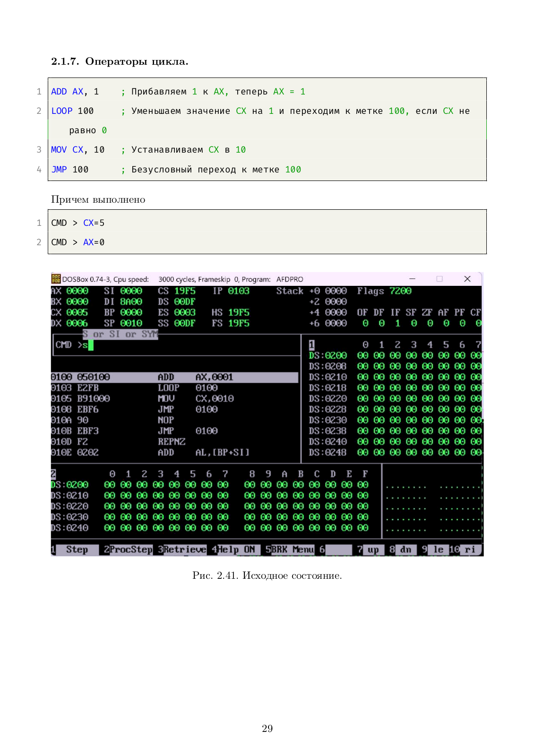Screen dimensions: 535x756
Task: Click the SP register value 0010
Action: click(131, 324)
